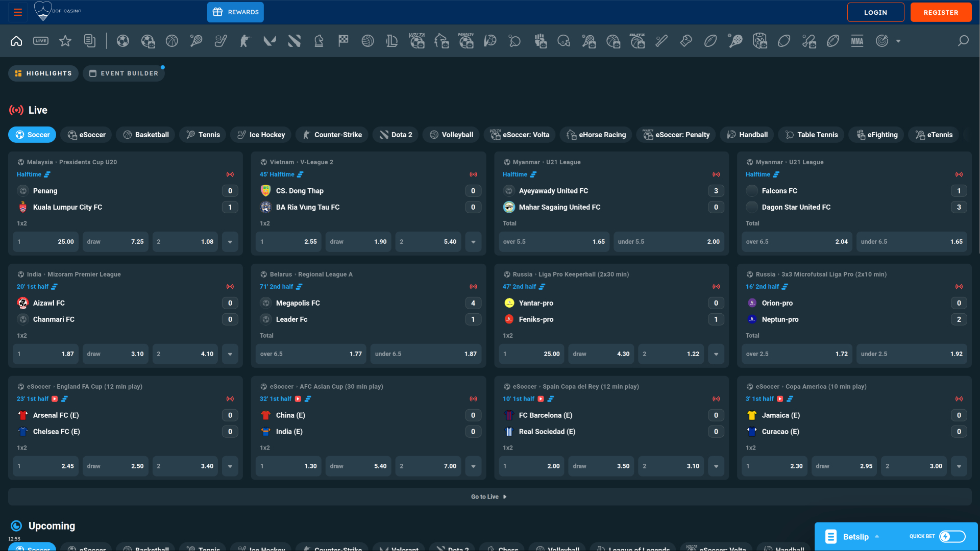Toggle the Quick Bet switch
Image resolution: width=980 pixels, height=551 pixels.
(x=952, y=536)
